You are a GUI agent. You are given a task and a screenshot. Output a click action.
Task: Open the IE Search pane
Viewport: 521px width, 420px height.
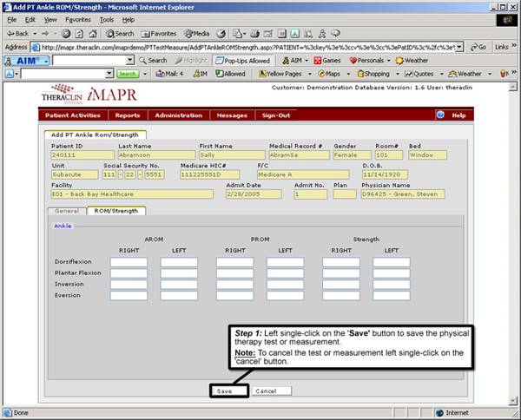tap(120, 34)
